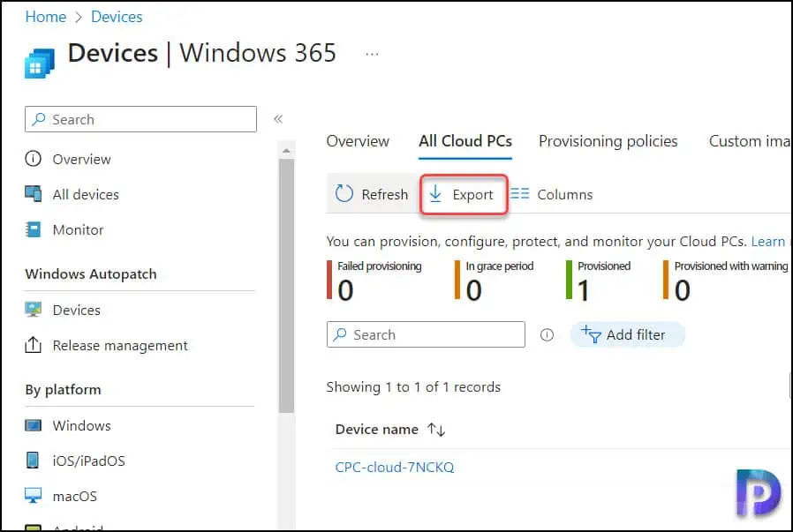Switch to All Cloud PCs tab

(x=465, y=141)
